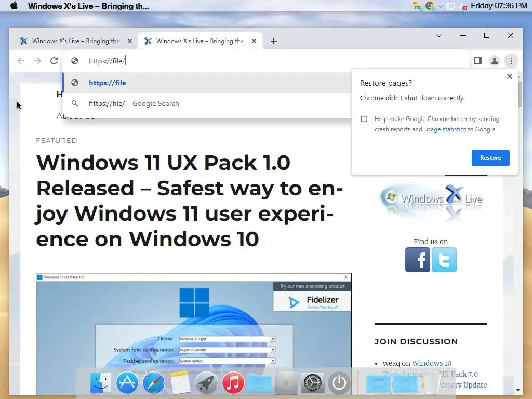Open the Chrome three-dot menu

(x=511, y=61)
